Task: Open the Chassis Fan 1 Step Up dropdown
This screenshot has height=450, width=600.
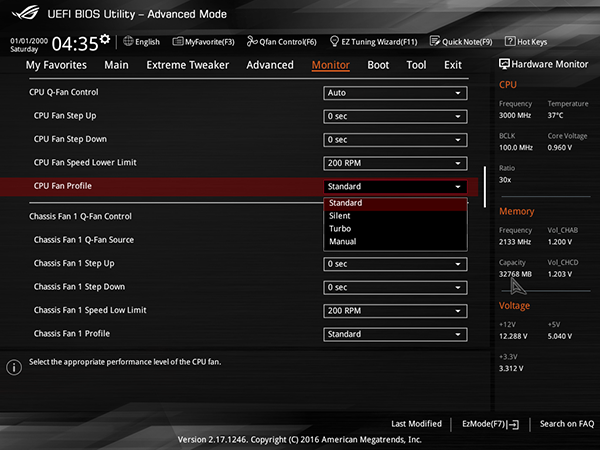Action: click(395, 264)
